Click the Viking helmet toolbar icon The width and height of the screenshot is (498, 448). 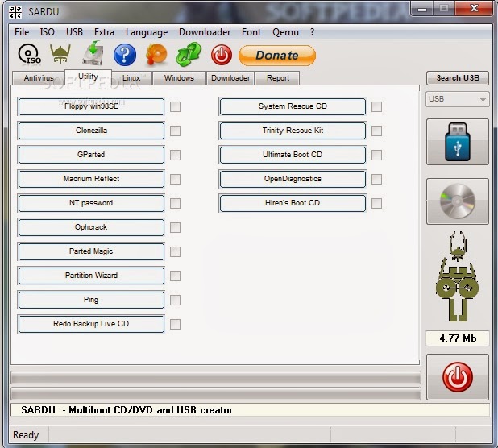60,54
